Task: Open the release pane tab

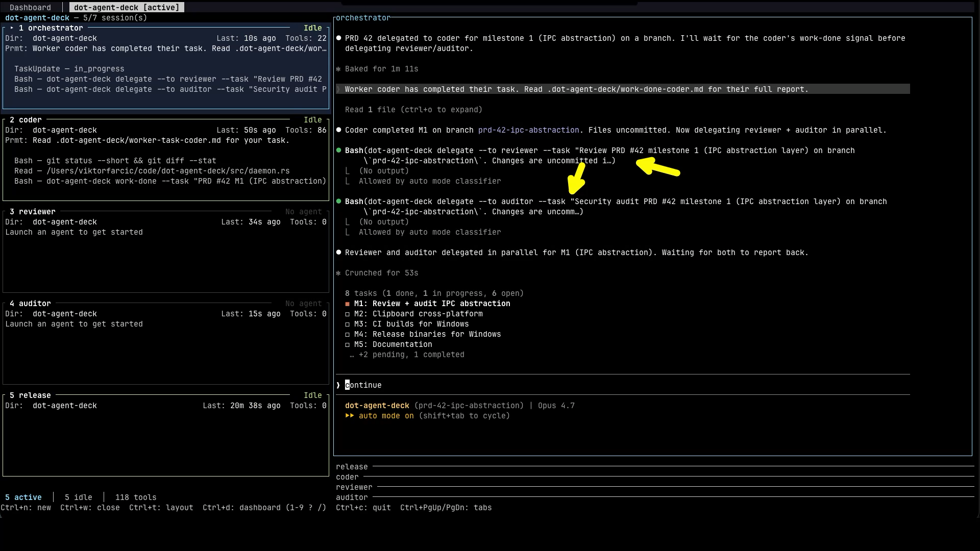Action: pyautogui.click(x=352, y=467)
